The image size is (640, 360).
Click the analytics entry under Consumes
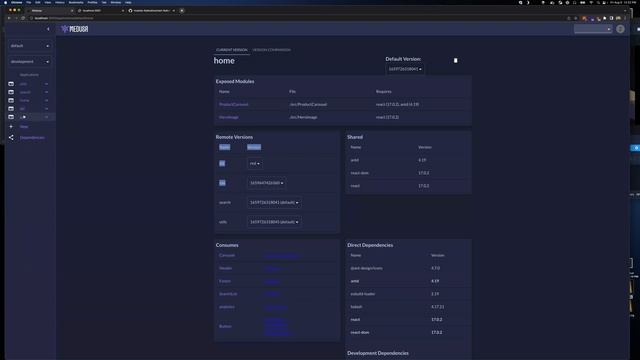click(227, 307)
